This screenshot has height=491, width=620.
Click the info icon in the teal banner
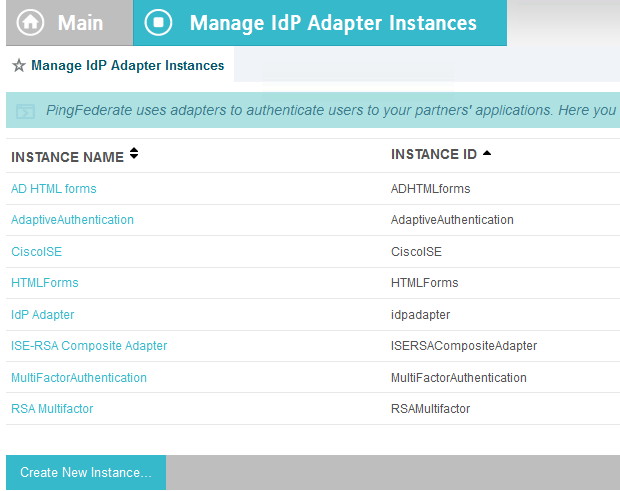26,111
